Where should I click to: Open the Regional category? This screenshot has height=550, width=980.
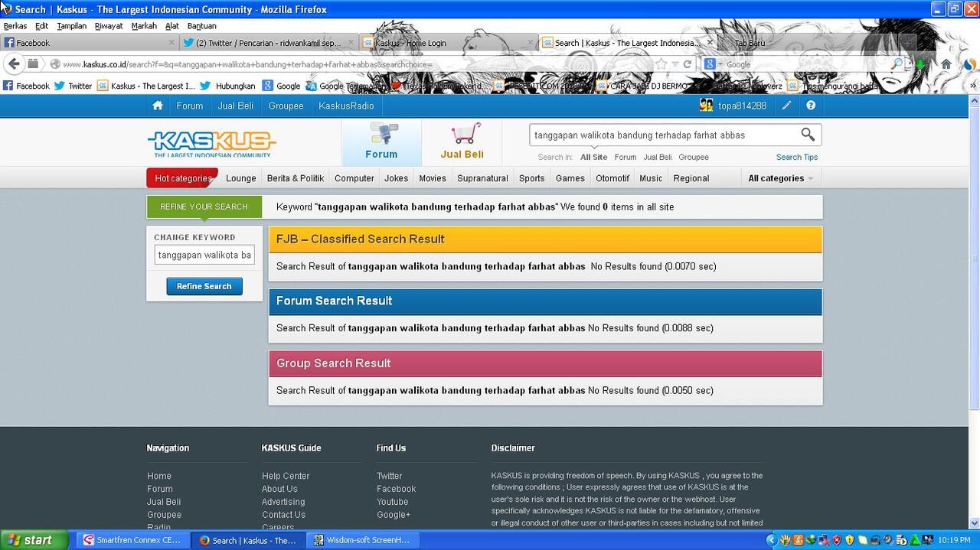(691, 178)
